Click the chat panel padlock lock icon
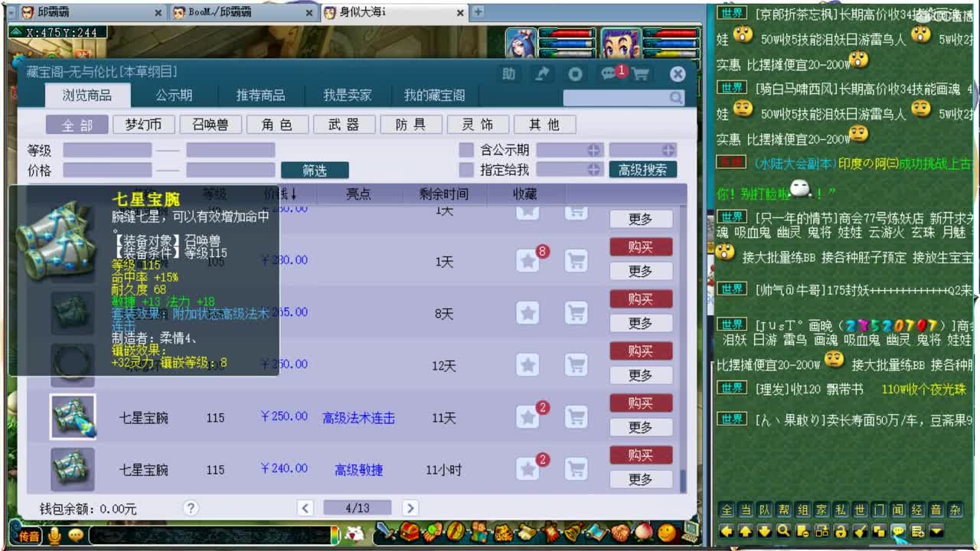The width and height of the screenshot is (980, 551). tap(841, 530)
